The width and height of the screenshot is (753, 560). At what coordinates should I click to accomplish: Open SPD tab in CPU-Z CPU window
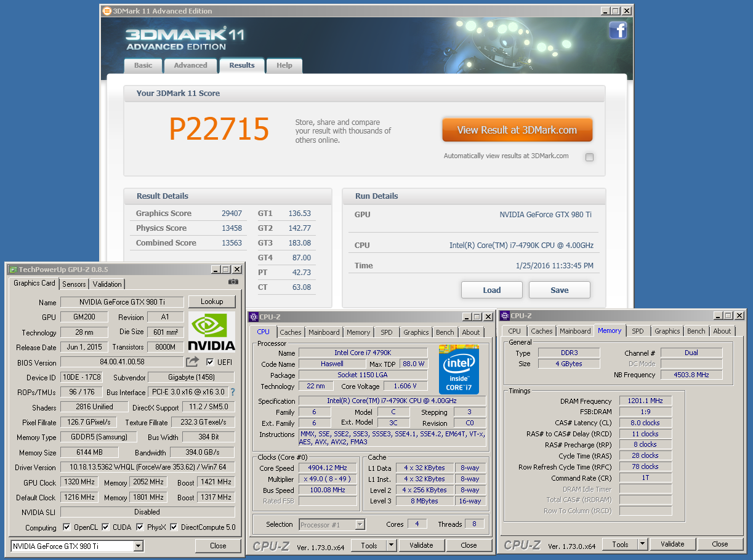pos(386,332)
